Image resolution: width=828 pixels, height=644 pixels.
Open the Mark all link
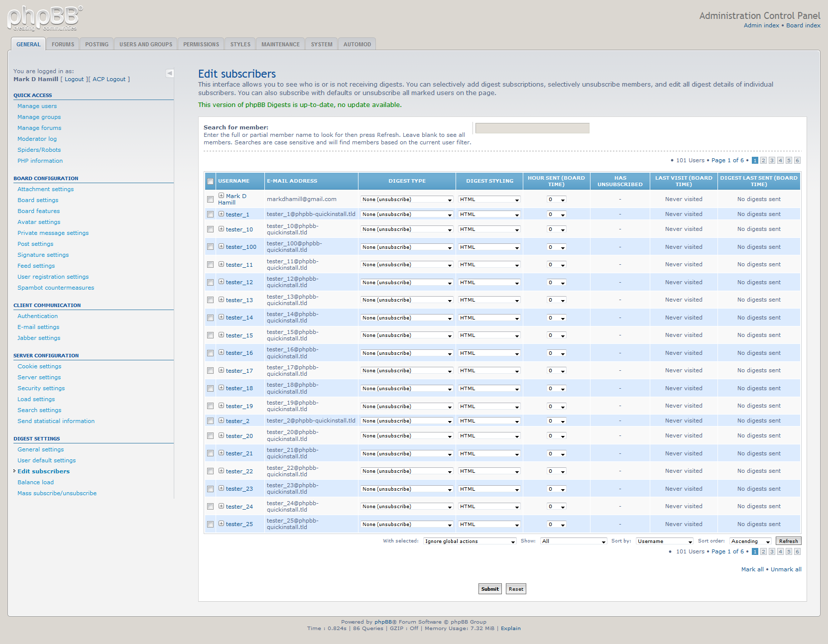pyautogui.click(x=752, y=569)
